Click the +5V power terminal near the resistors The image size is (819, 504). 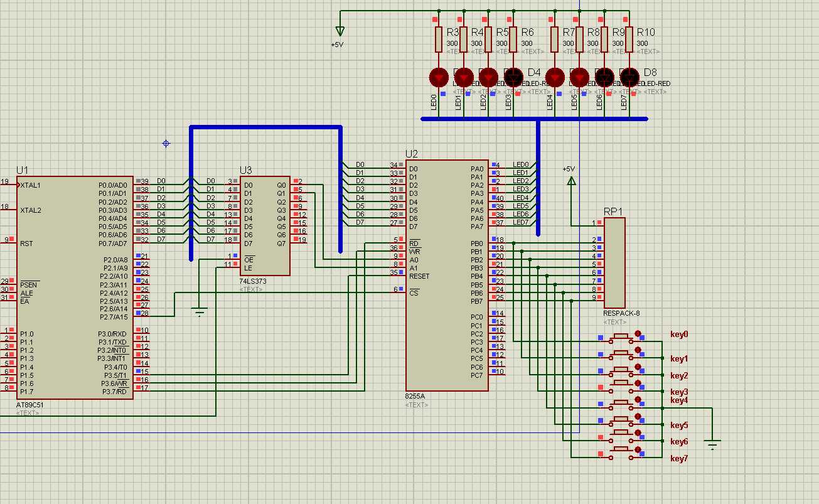(x=340, y=31)
